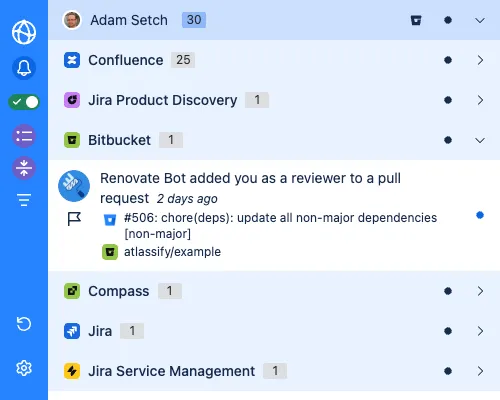The height and width of the screenshot is (400, 500).
Task: Open pull request #506 title
Action: pyautogui.click(x=280, y=226)
